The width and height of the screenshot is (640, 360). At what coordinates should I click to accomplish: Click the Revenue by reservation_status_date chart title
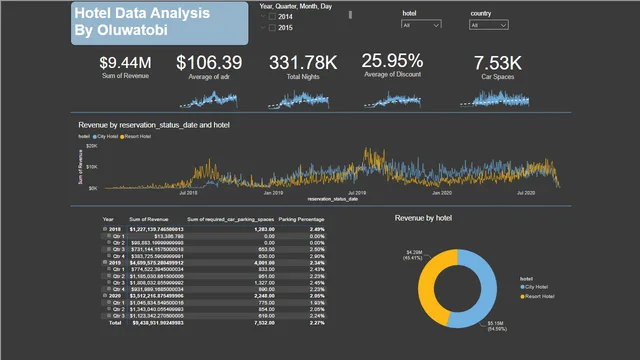pyautogui.click(x=154, y=125)
